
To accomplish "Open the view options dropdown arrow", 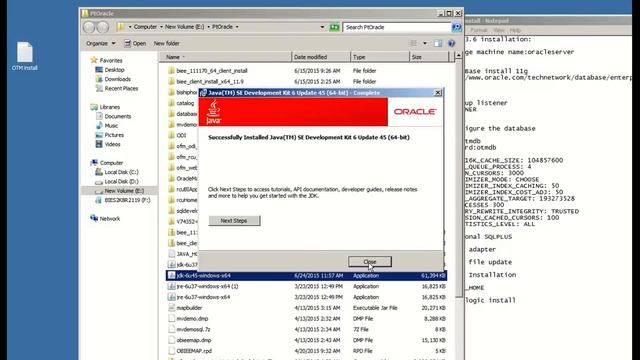I will [424, 43].
